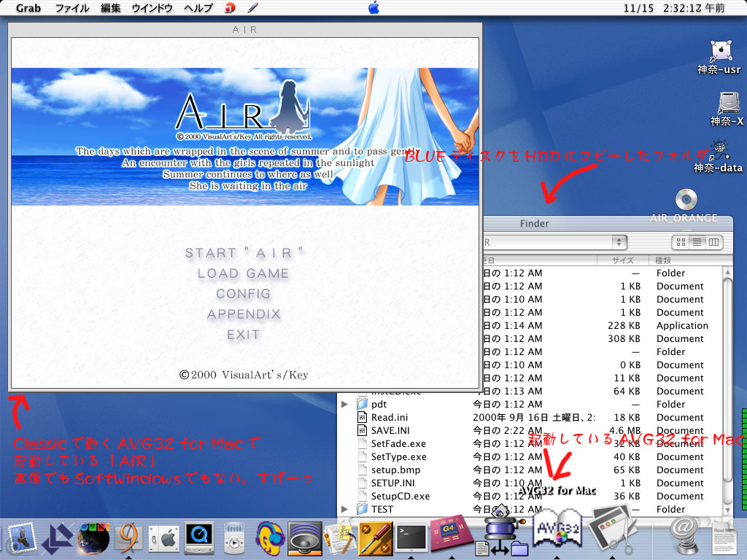Image resolution: width=747 pixels, height=560 pixels.
Task: Click the G4 chip Dock icon
Action: tap(451, 532)
